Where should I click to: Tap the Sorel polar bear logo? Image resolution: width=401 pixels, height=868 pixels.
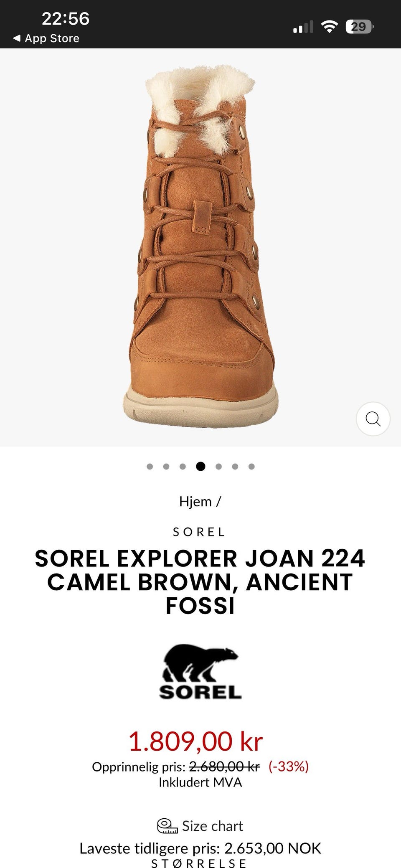coord(200,672)
